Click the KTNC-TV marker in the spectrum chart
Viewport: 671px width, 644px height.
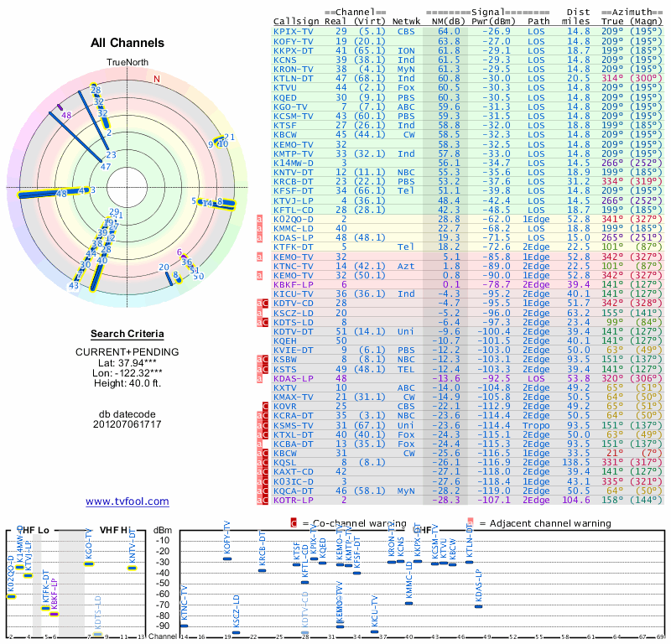pos(184,626)
